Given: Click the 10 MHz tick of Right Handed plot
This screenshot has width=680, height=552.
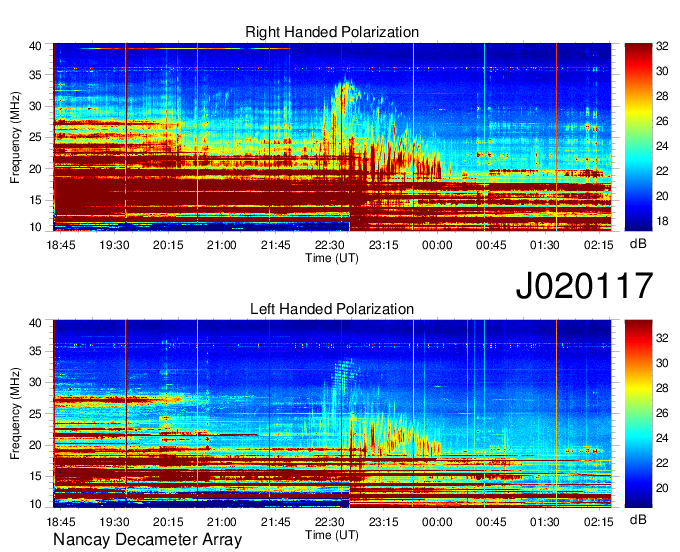Looking at the screenshot, I should pyautogui.click(x=35, y=227).
